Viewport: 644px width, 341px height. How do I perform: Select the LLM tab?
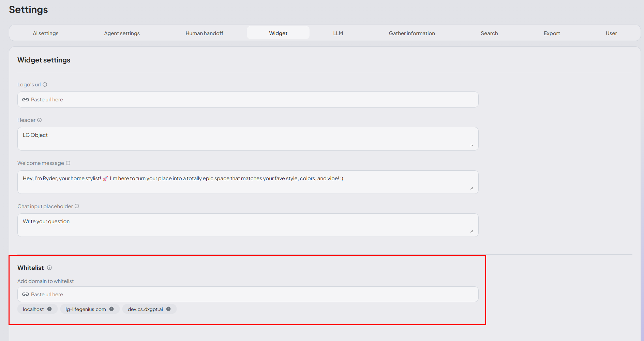pyautogui.click(x=338, y=33)
